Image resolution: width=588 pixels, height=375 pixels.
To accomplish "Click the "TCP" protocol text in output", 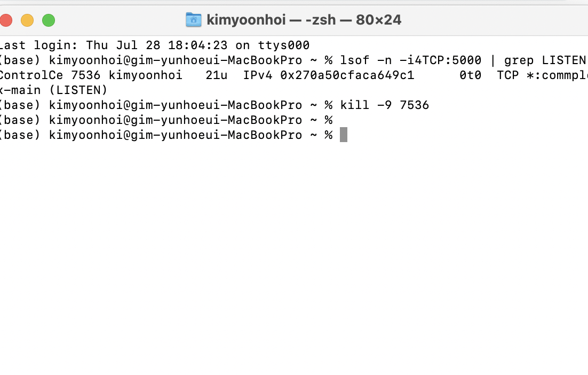I will coord(508,75).
